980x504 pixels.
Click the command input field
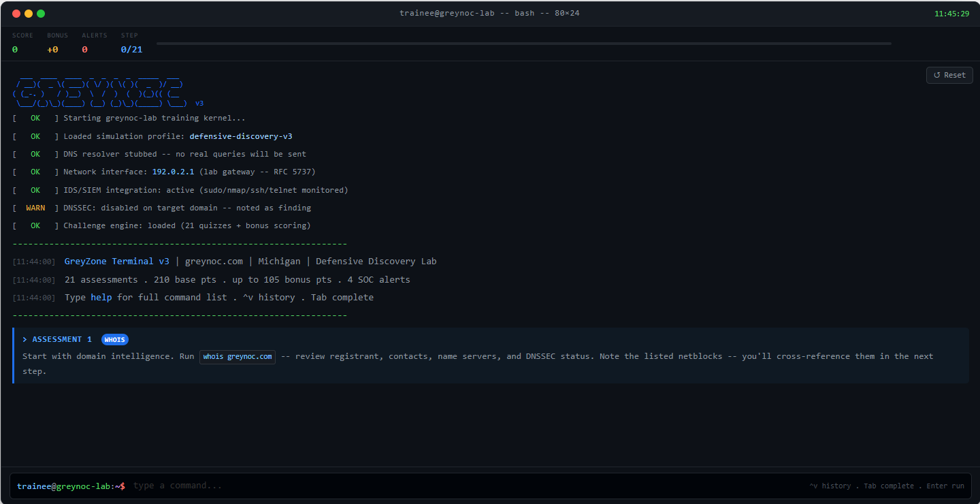(x=466, y=486)
